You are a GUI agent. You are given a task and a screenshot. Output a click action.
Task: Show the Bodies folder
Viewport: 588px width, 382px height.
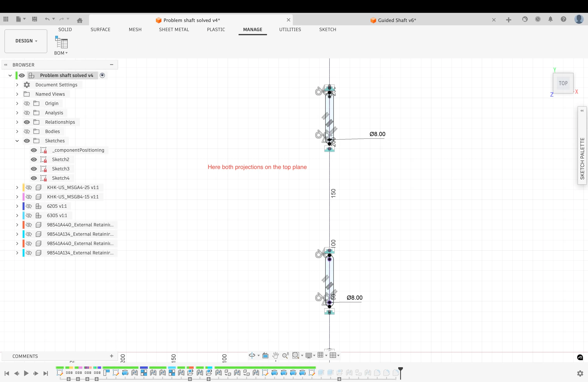[27, 131]
